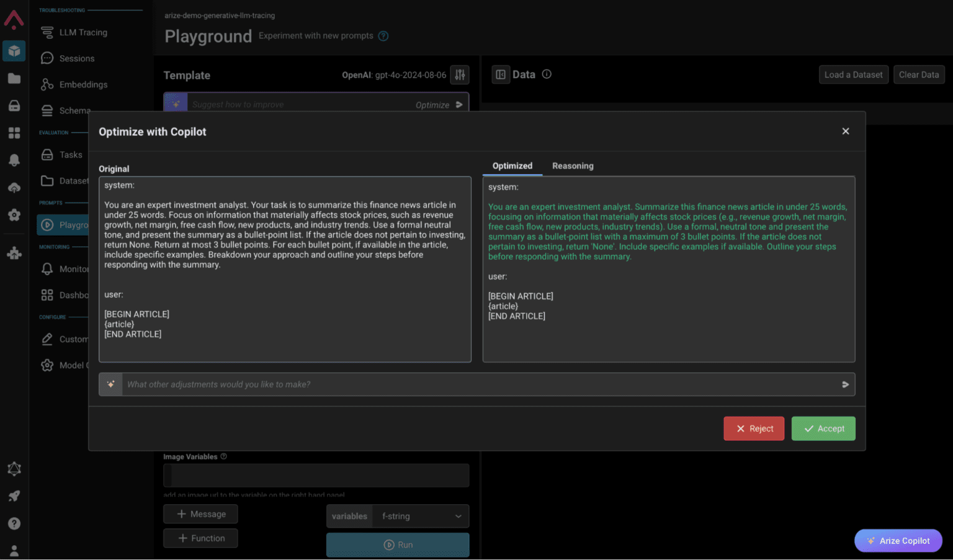Expand the f-string variables dropdown
The height and width of the screenshot is (560, 953).
[x=421, y=516]
